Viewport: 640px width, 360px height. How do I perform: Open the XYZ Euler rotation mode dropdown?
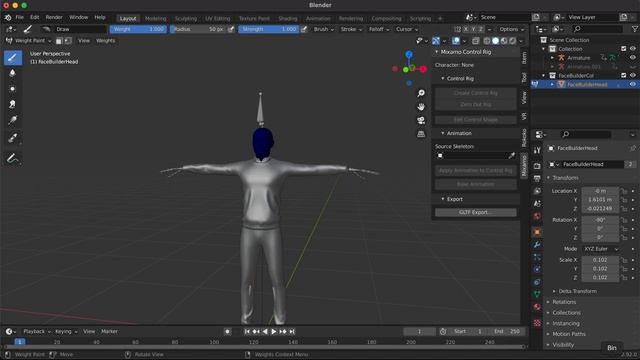600,249
